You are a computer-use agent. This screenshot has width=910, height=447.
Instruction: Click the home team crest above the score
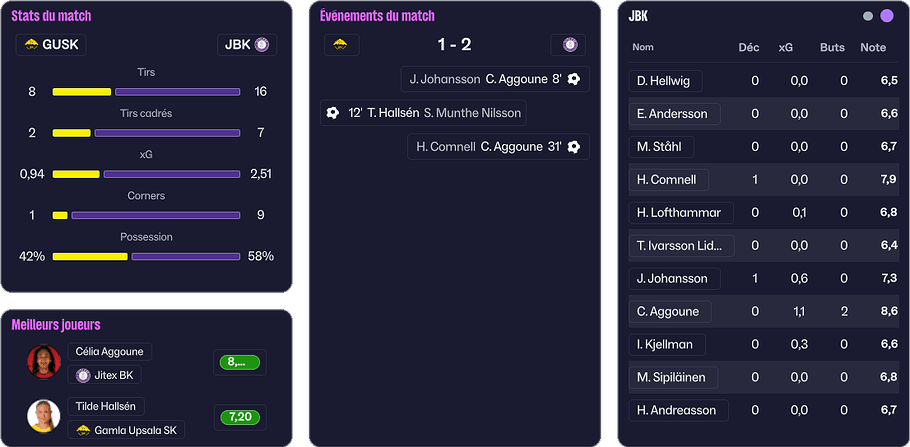coord(341,45)
